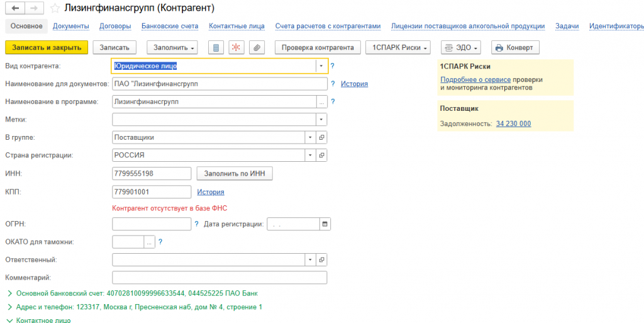Switch to the Контактные лица tab
The height and width of the screenshot is (323, 644).
(237, 26)
